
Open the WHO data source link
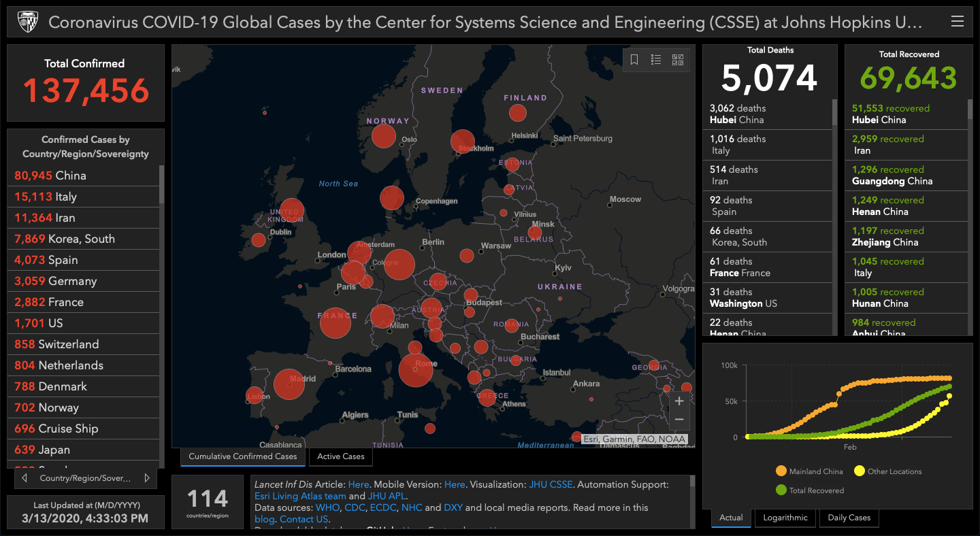click(327, 508)
